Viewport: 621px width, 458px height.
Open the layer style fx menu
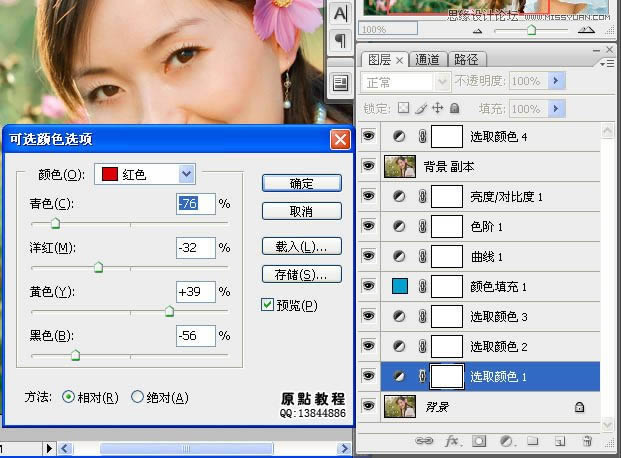[x=452, y=440]
